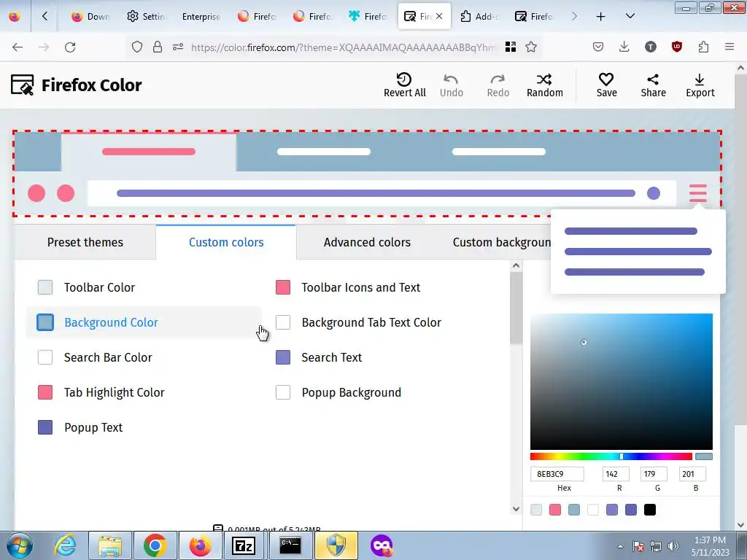Open the Downloads panel
Screen dimensions: 747x560
[624, 47]
